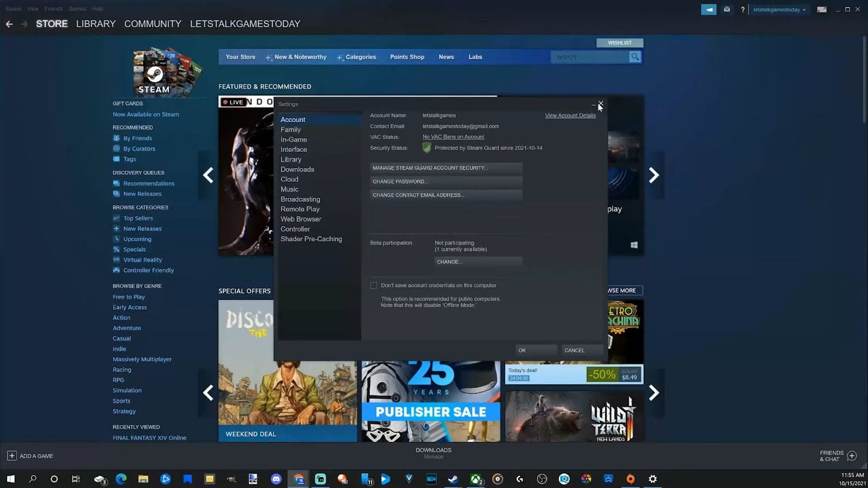
Task: Click the Top Sellers icon
Action: point(116,218)
